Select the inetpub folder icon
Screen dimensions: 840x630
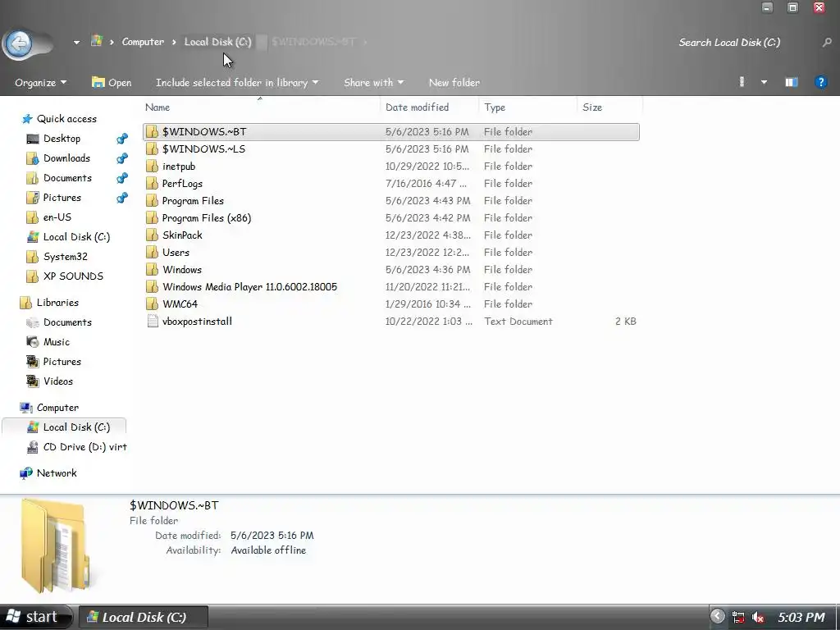coord(153,166)
